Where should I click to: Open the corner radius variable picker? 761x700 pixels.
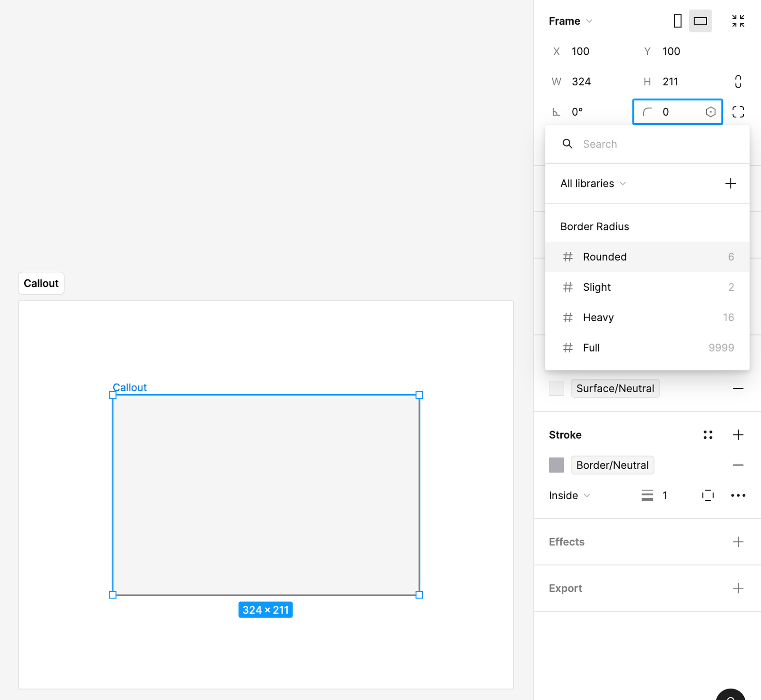(711, 112)
